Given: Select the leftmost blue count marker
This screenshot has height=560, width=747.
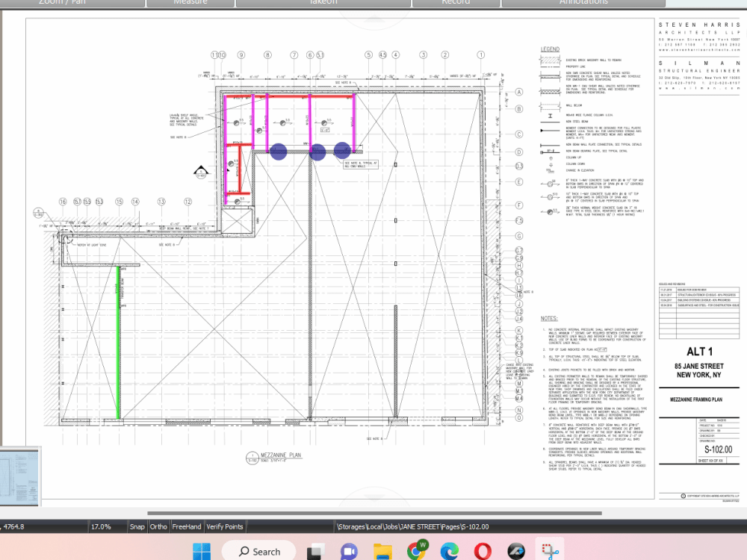Looking at the screenshot, I should 279,152.
